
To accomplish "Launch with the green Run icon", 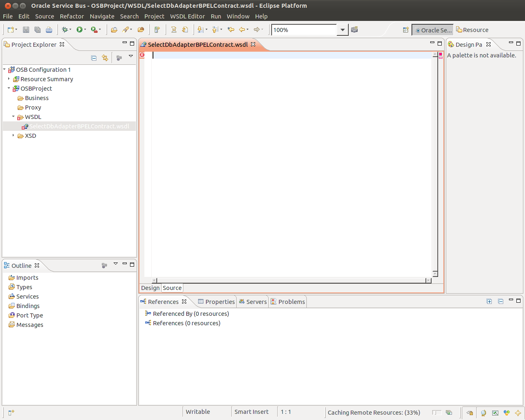I will 79,30.
